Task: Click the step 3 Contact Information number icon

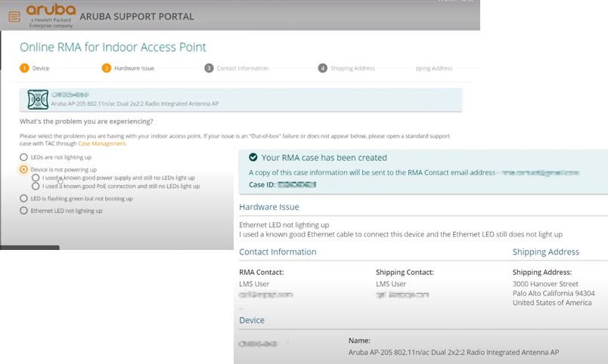Action: 209,68
